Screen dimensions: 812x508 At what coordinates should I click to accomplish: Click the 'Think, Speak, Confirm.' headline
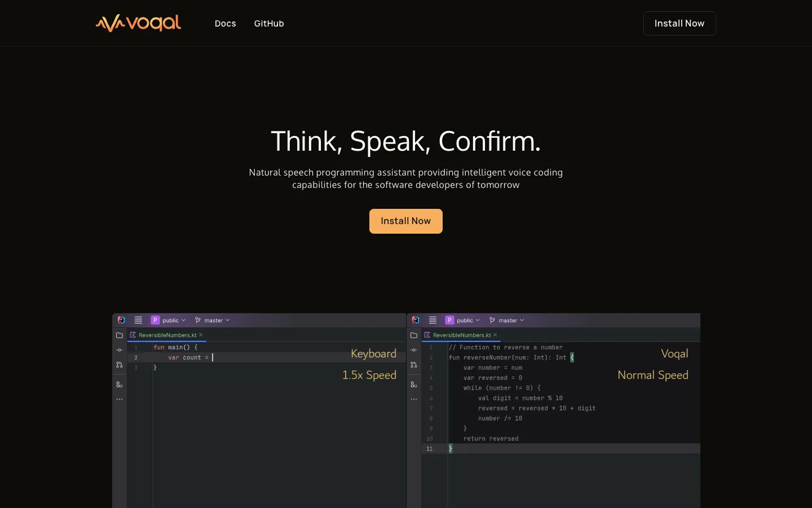pyautogui.click(x=406, y=141)
